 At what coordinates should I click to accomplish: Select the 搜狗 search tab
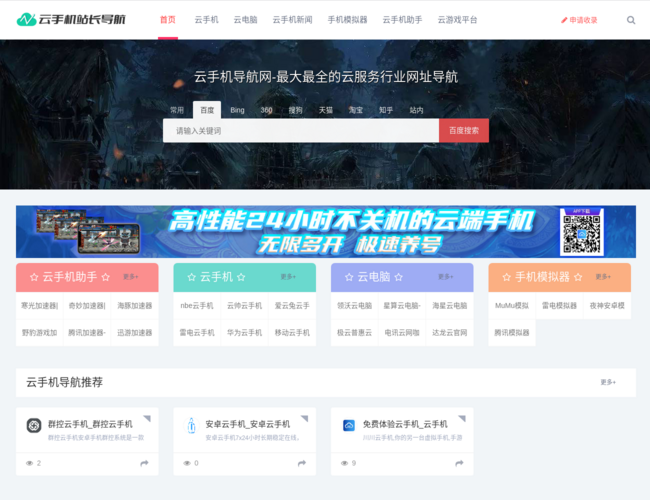(x=296, y=110)
